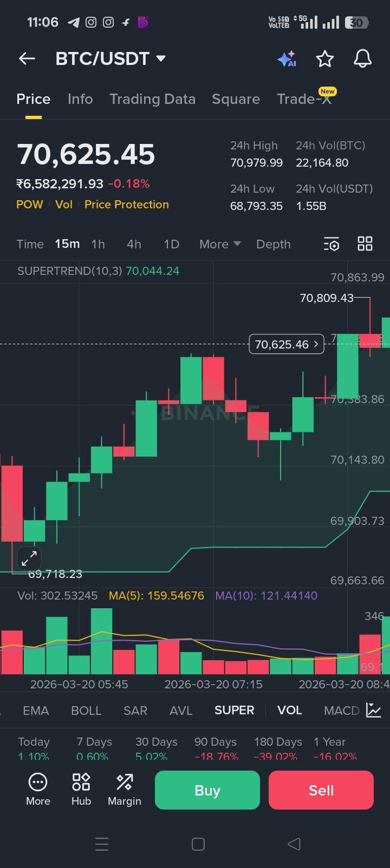390x868 pixels.
Task: Open the POW tag link
Action: point(30,205)
